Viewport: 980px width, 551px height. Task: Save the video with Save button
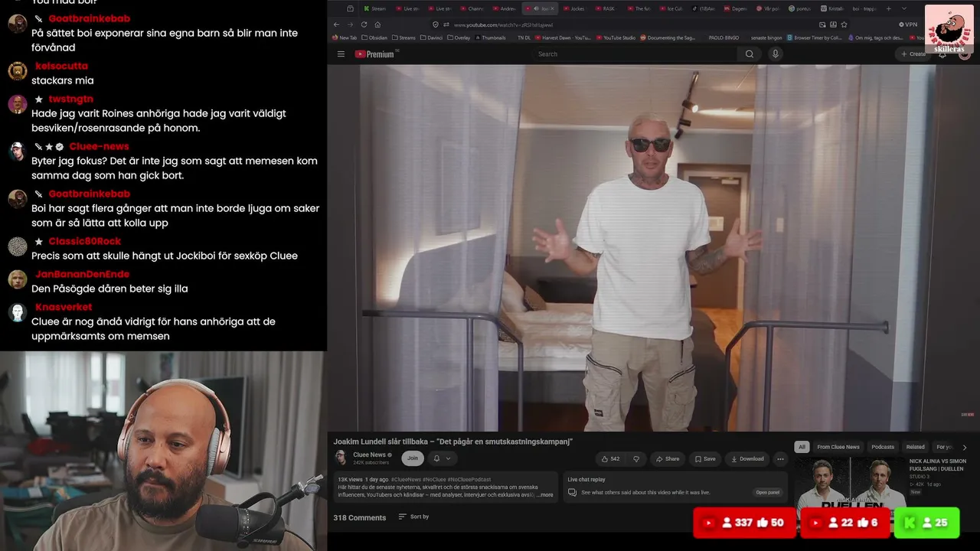pos(705,459)
